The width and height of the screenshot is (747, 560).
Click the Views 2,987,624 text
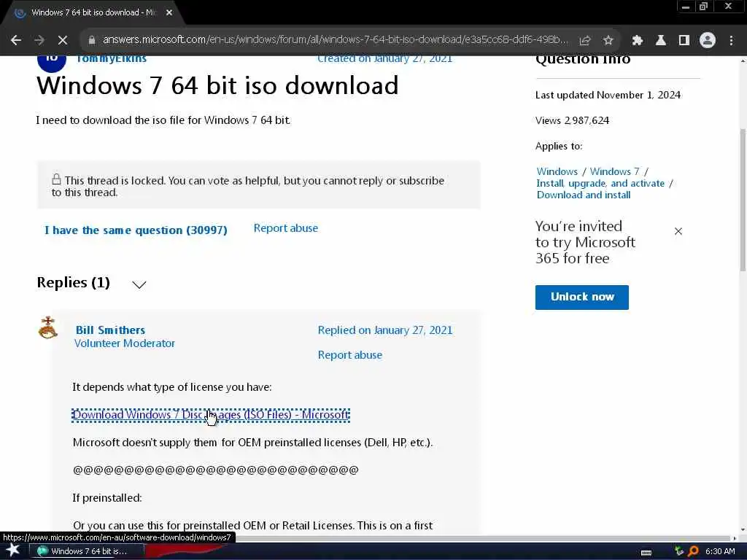tap(572, 120)
